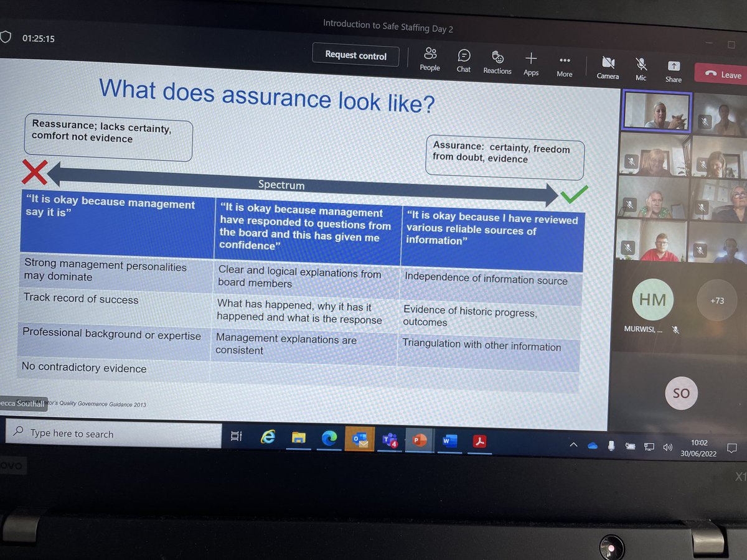Open the network tray icon
The image size is (747, 560).
(649, 446)
